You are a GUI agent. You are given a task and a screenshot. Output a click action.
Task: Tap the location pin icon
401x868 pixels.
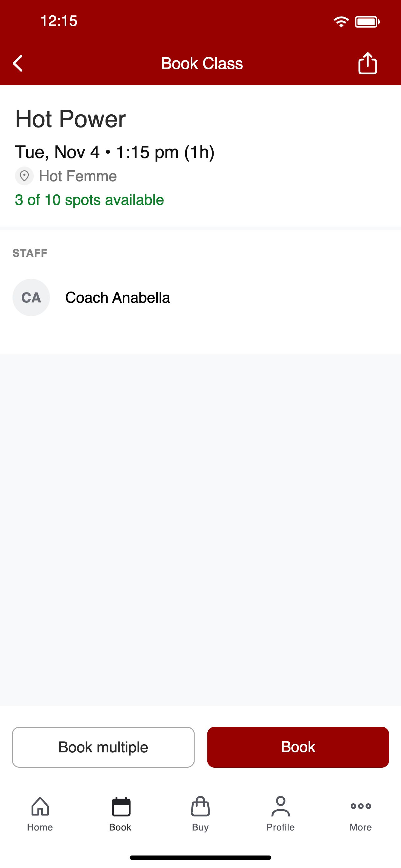[24, 176]
